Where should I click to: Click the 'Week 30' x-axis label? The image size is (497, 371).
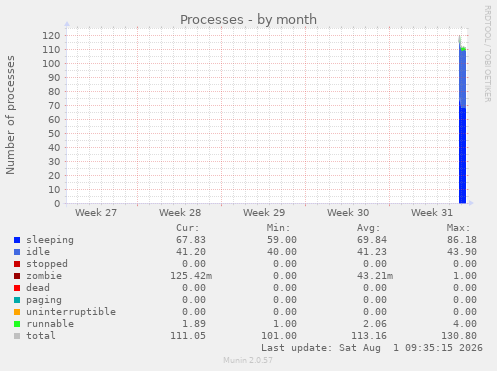[x=348, y=213]
